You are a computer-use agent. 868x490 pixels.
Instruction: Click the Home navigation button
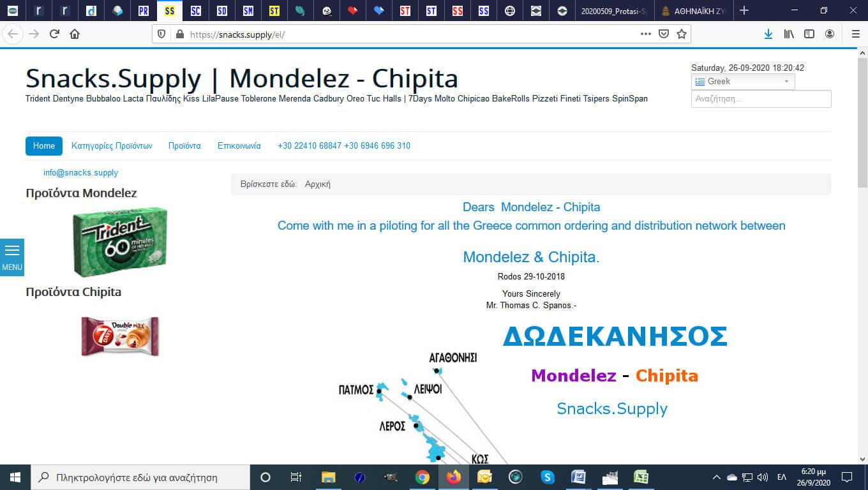coord(44,145)
